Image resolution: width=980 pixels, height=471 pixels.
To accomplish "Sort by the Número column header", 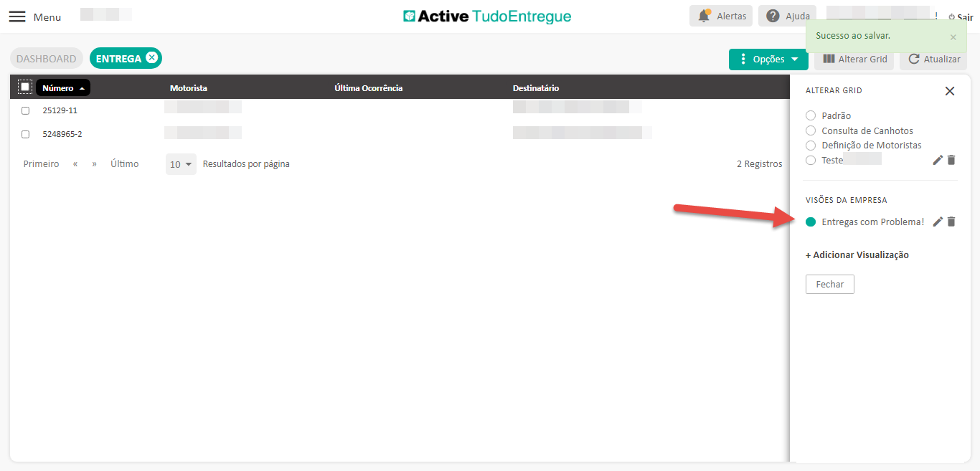I will click(x=62, y=88).
